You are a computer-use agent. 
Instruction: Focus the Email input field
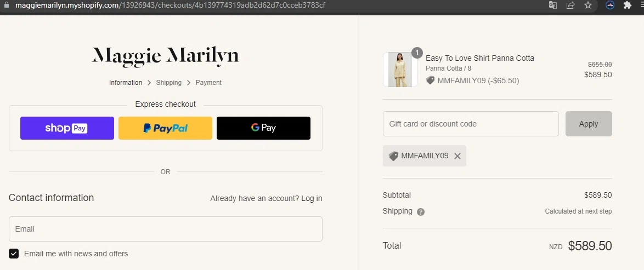tap(166, 229)
